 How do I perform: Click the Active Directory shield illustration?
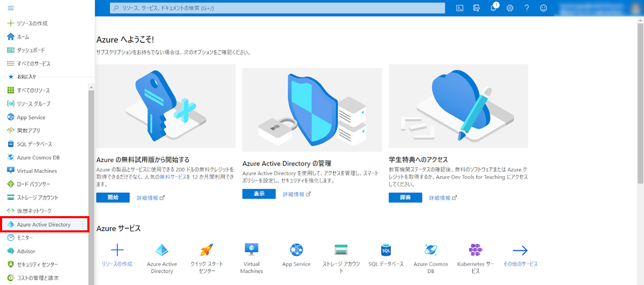point(312,110)
